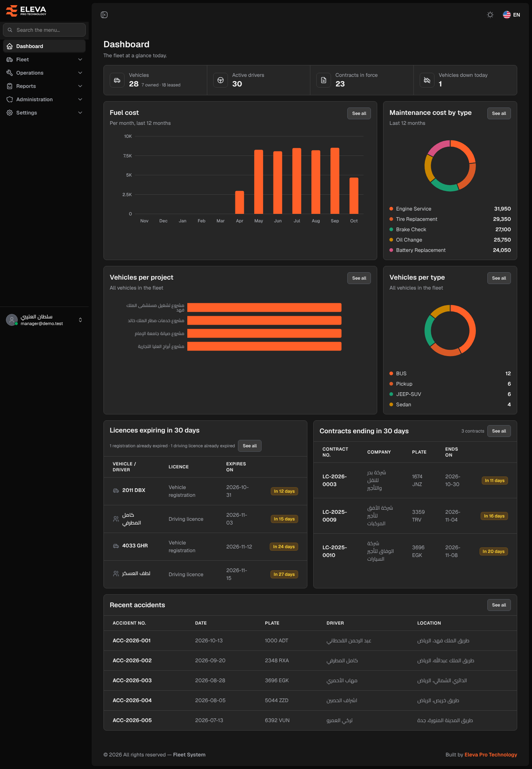532x769 pixels.
Task: Click the user avatar icon
Action: [12, 320]
